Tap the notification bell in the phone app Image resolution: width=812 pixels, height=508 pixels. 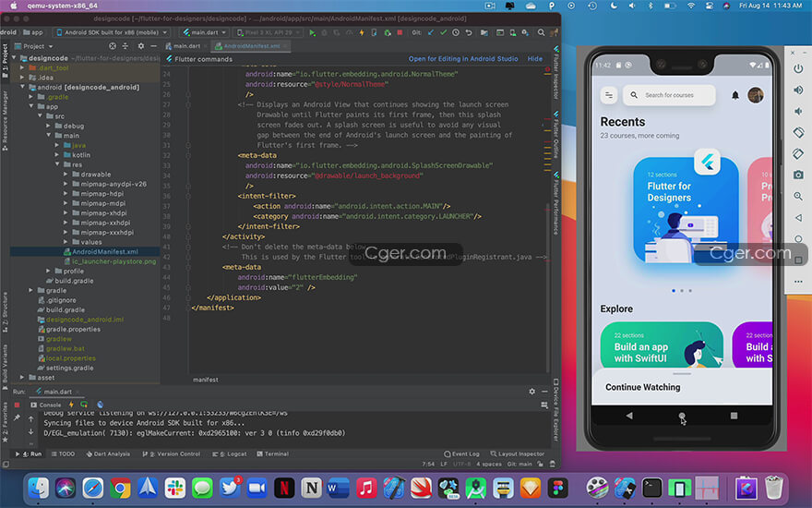(x=734, y=95)
